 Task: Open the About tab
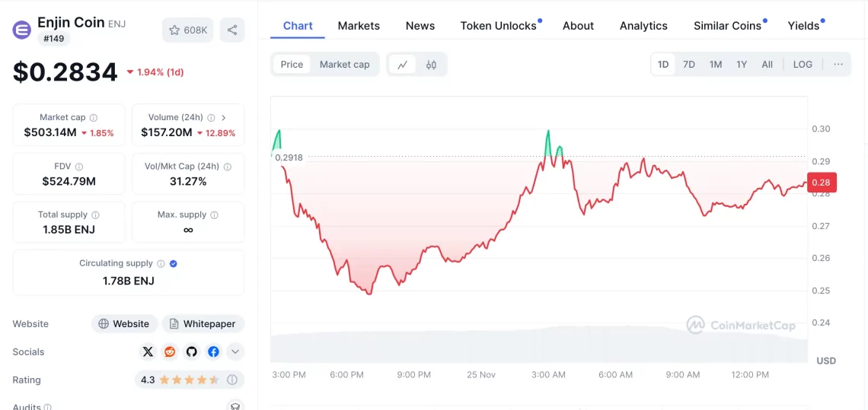point(578,26)
